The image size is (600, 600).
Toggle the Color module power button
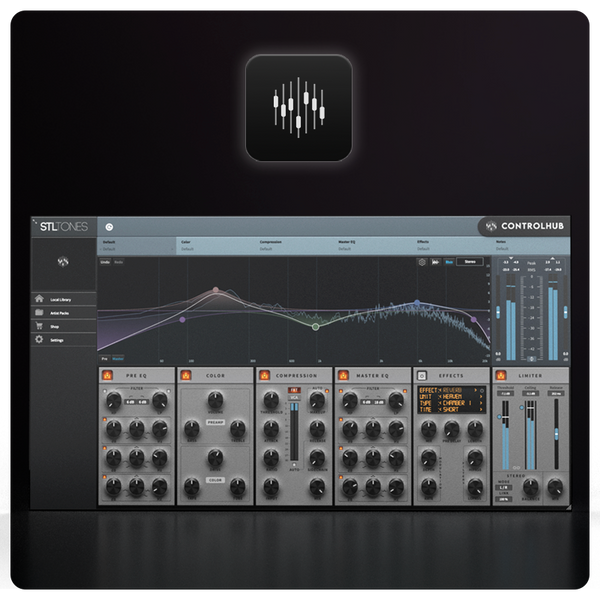click(x=186, y=375)
